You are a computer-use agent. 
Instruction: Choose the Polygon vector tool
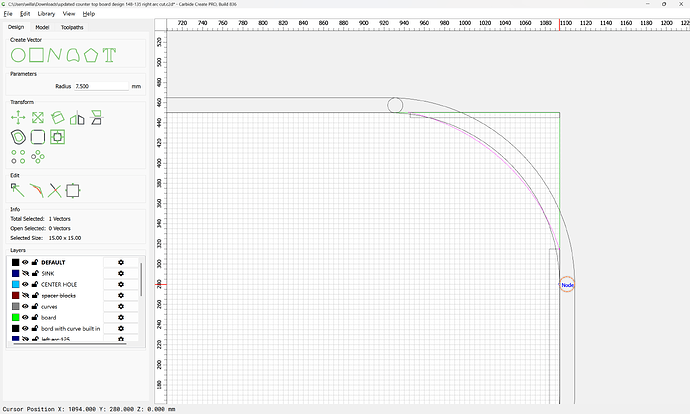[92, 54]
